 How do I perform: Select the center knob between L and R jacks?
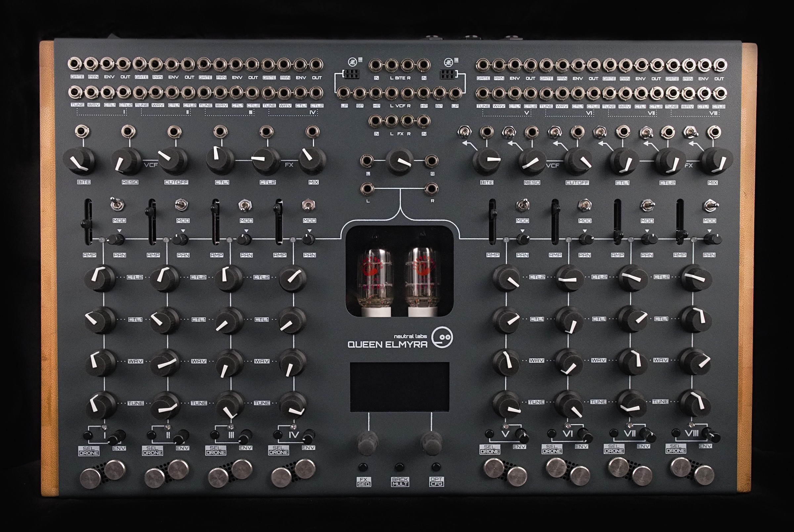coord(400,161)
